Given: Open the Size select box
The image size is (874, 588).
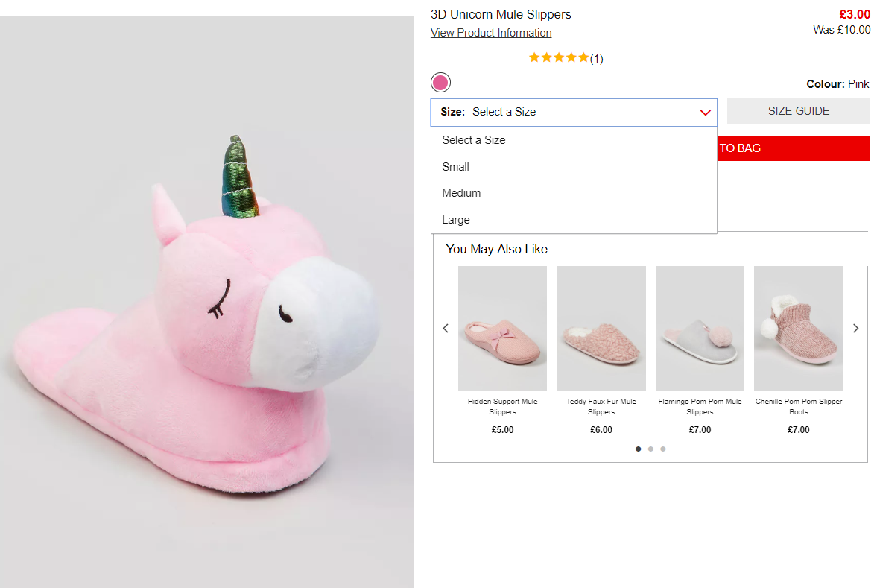Looking at the screenshot, I should coord(573,113).
